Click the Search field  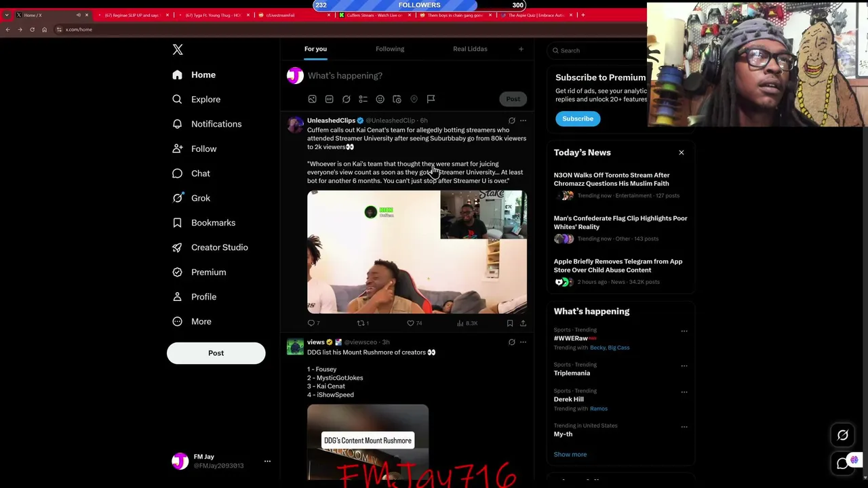[x=597, y=51]
